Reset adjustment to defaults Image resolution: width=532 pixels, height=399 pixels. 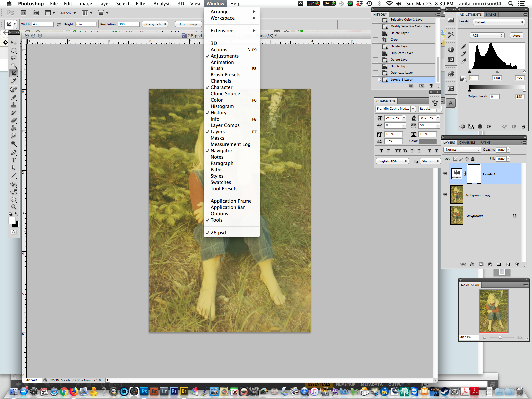tap(514, 127)
